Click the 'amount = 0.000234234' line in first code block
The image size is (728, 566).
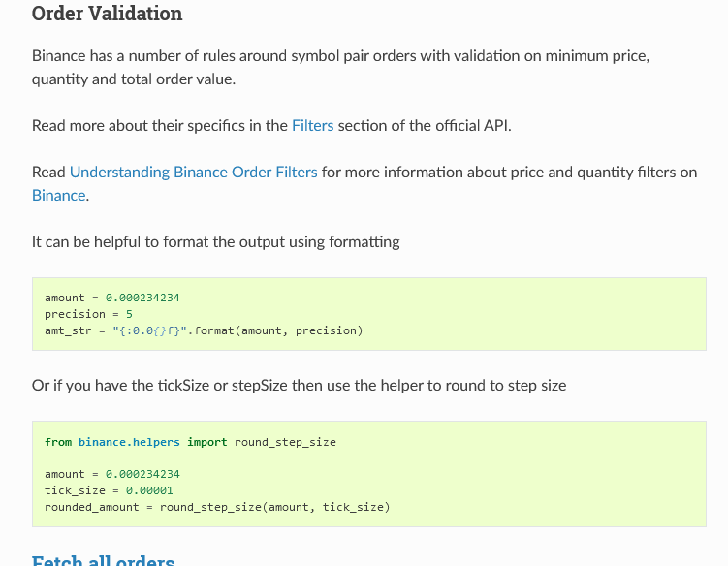coord(111,298)
